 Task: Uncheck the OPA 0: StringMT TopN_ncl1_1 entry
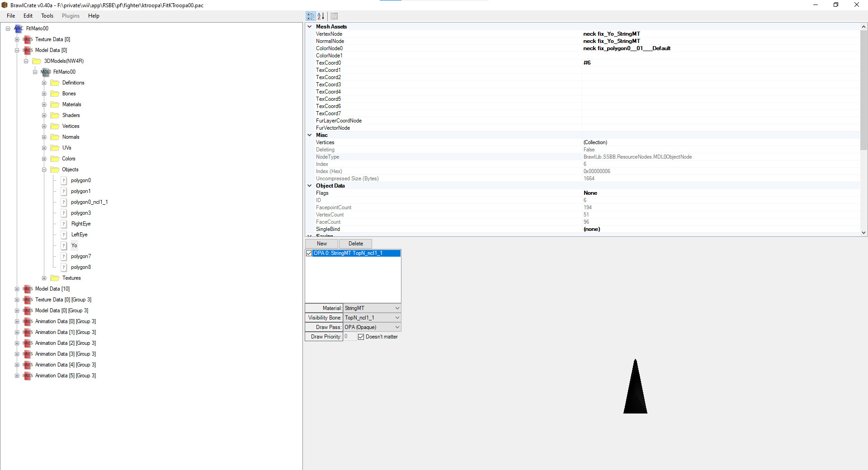309,254
